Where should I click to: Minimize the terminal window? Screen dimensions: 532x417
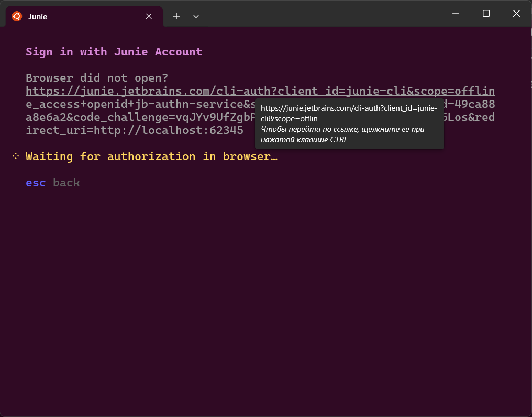click(x=456, y=13)
